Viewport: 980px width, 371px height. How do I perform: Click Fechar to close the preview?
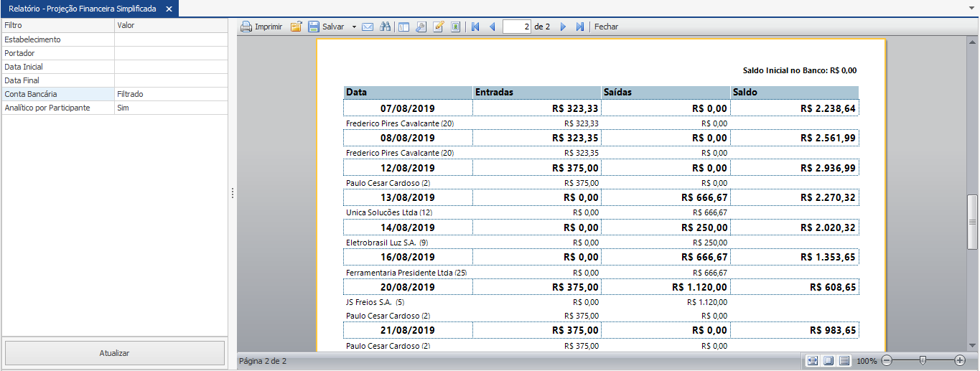point(606,27)
